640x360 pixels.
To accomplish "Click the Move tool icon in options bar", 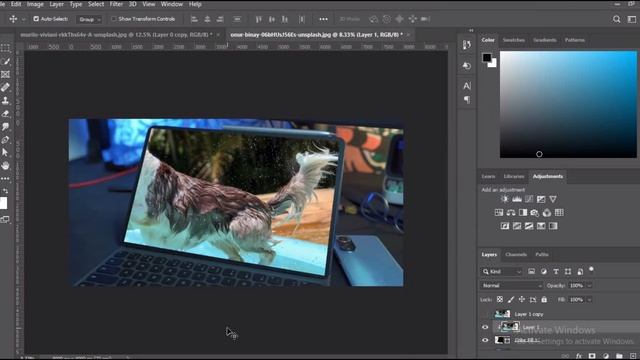I will pos(13,19).
